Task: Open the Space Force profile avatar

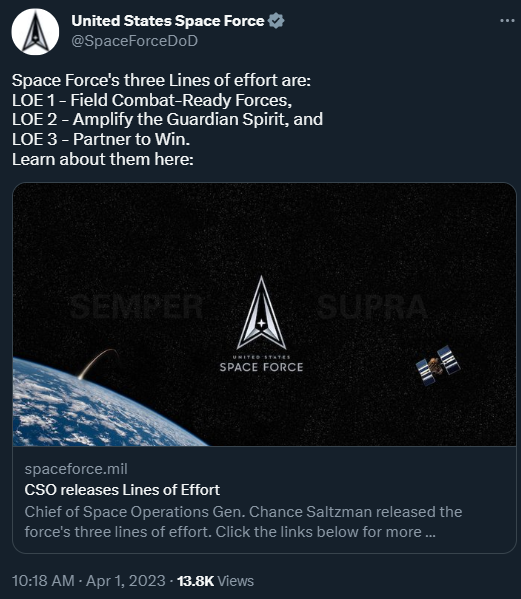Action: (35, 32)
